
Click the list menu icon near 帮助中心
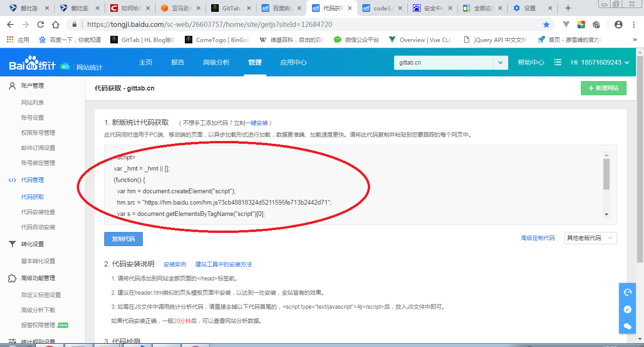point(558,62)
